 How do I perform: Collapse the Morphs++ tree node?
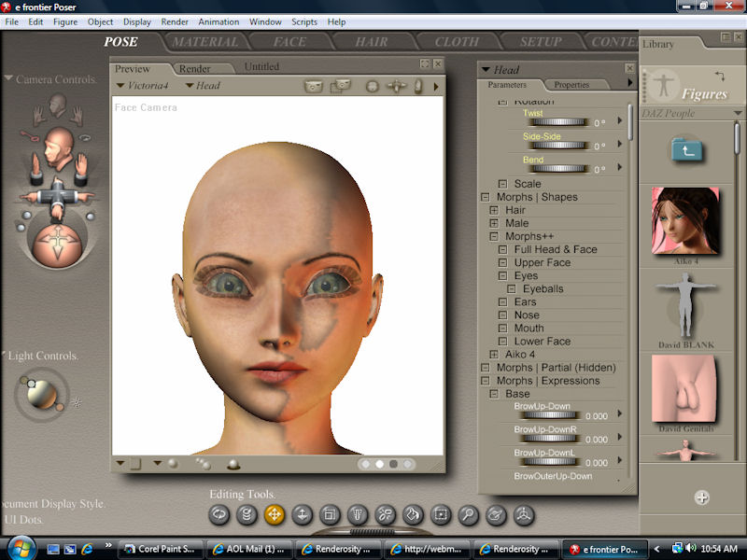click(x=493, y=237)
